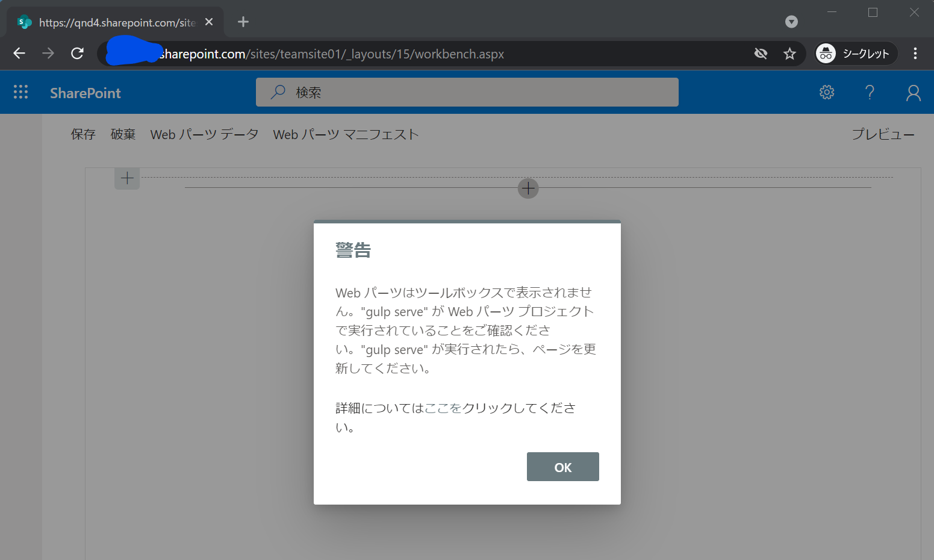Screen dimensions: 934x560
Task: Open a new browser tab with the plus
Action: [243, 22]
